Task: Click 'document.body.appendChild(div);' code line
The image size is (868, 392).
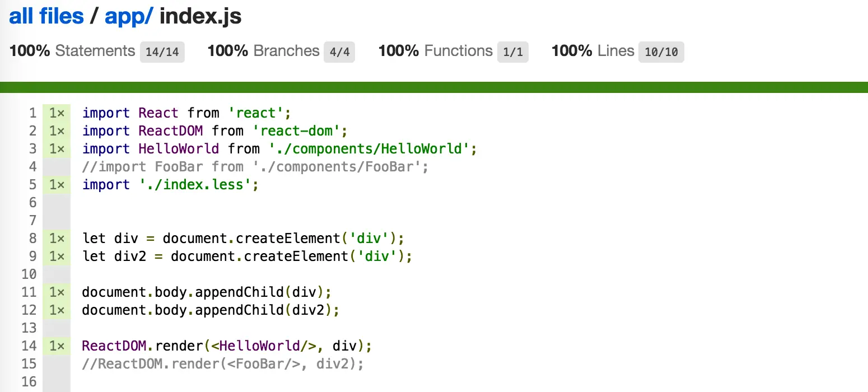Action: click(x=207, y=292)
